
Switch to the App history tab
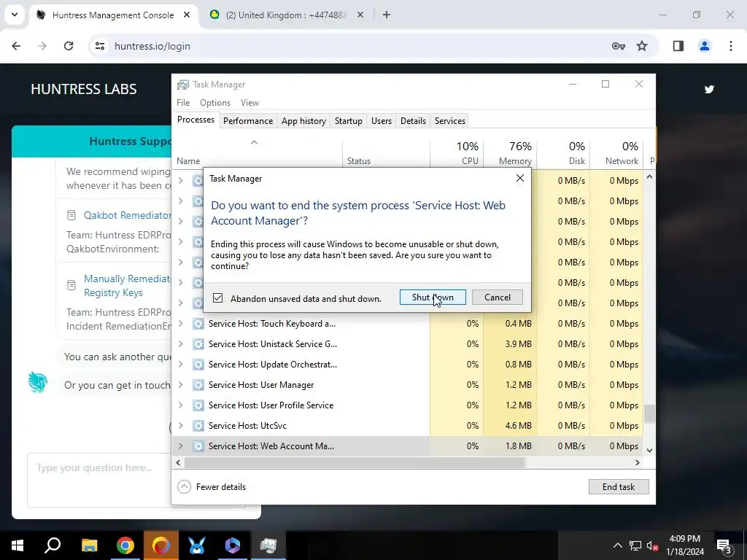[x=303, y=121]
